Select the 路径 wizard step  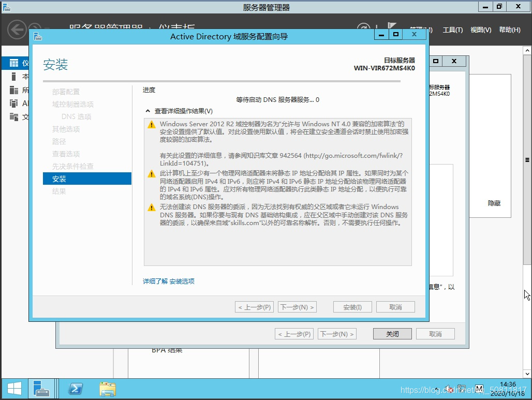59,141
